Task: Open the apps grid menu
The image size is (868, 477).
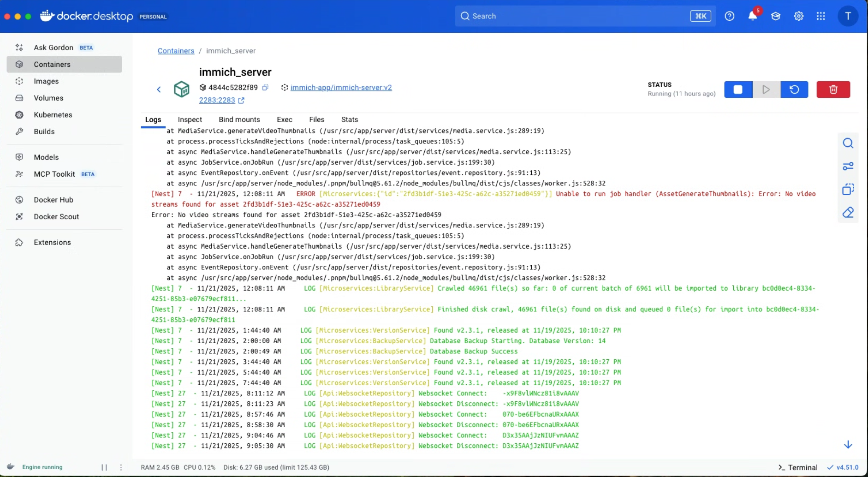Action: [x=821, y=16]
